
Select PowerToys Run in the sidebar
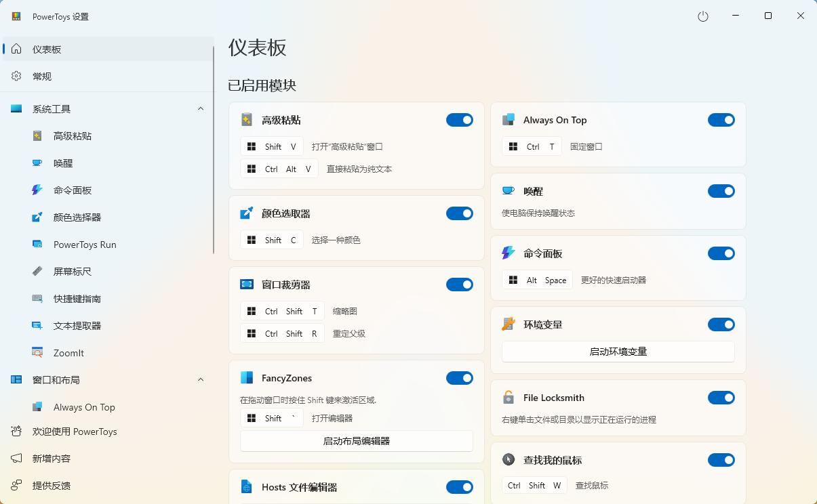[x=108, y=245]
